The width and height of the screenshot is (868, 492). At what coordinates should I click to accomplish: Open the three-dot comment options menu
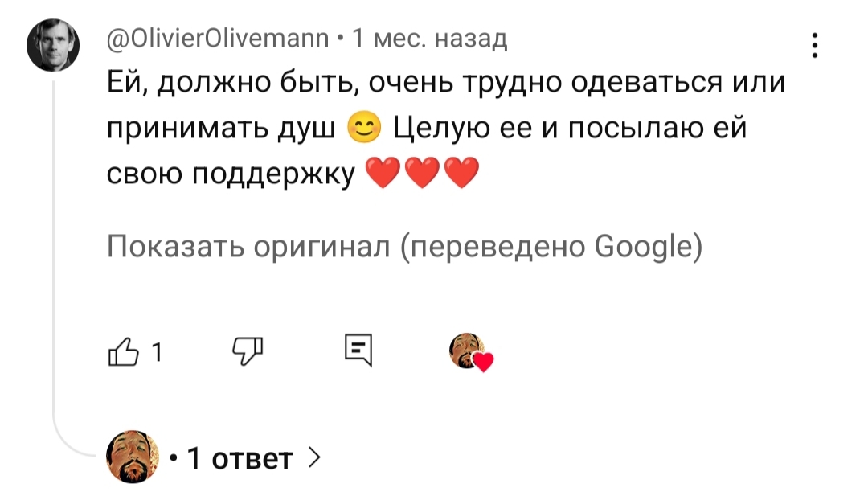click(815, 46)
